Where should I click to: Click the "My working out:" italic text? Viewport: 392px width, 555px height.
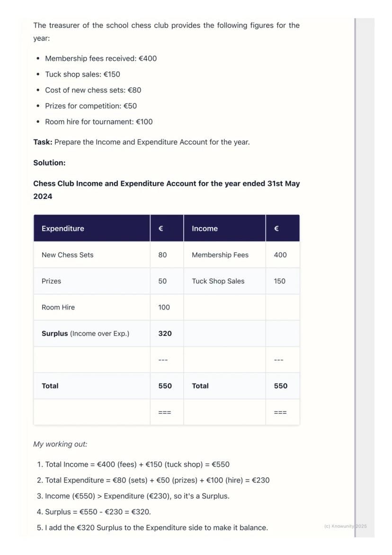(x=60, y=444)
